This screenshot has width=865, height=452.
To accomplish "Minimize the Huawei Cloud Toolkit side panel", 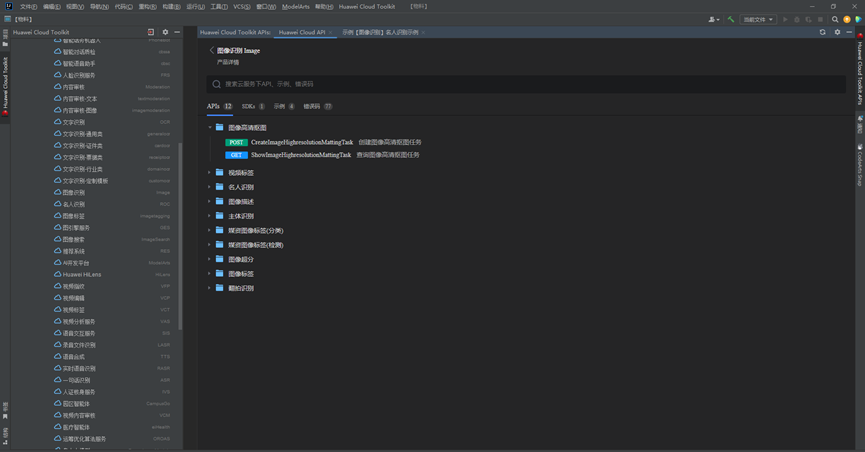I will click(x=177, y=32).
